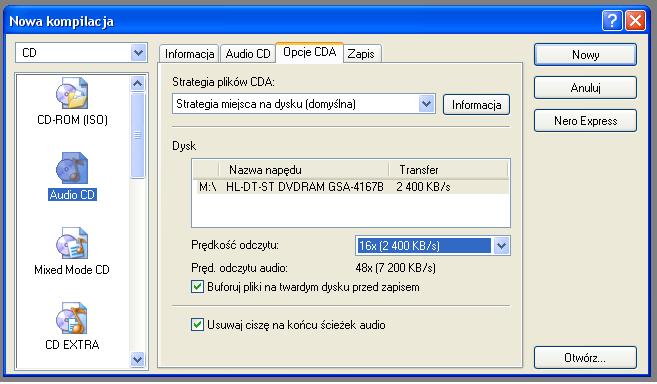Launch Nero Express button

click(585, 121)
